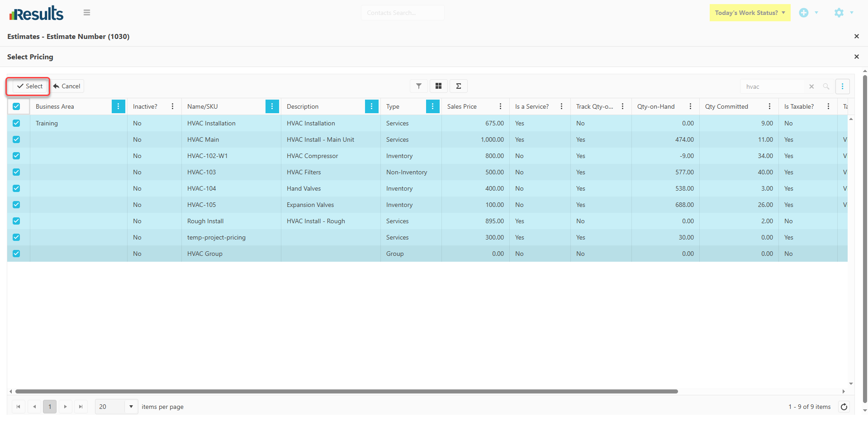Open the settings gear menu

click(x=839, y=13)
